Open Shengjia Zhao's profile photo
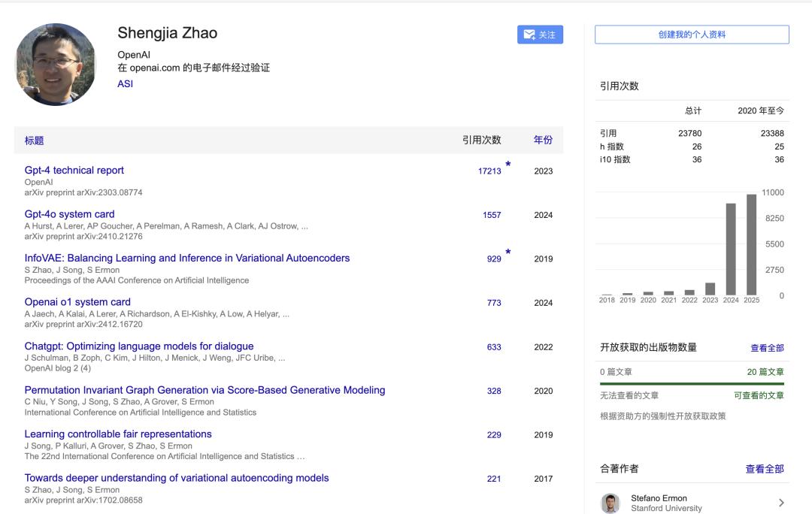The image size is (812, 514). point(56,64)
